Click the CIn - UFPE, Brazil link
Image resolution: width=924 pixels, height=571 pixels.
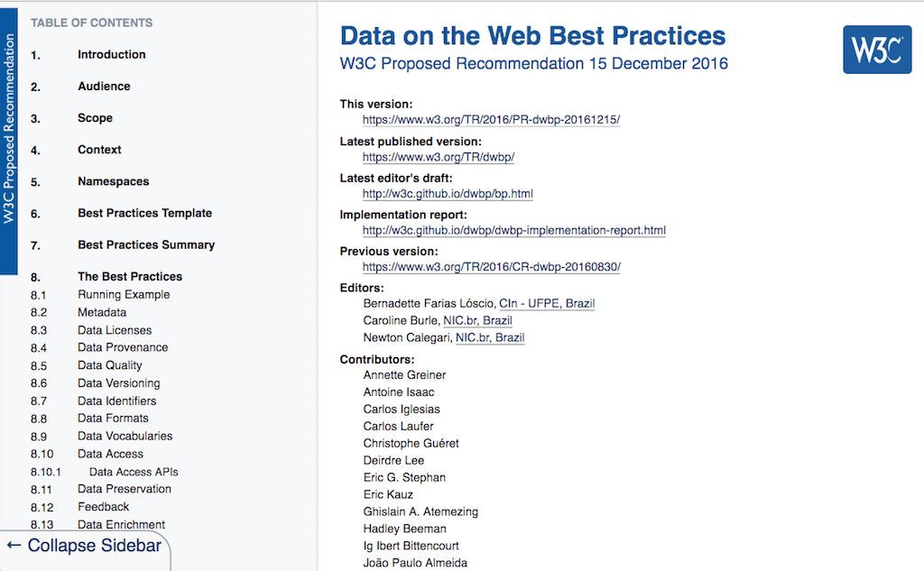click(547, 304)
